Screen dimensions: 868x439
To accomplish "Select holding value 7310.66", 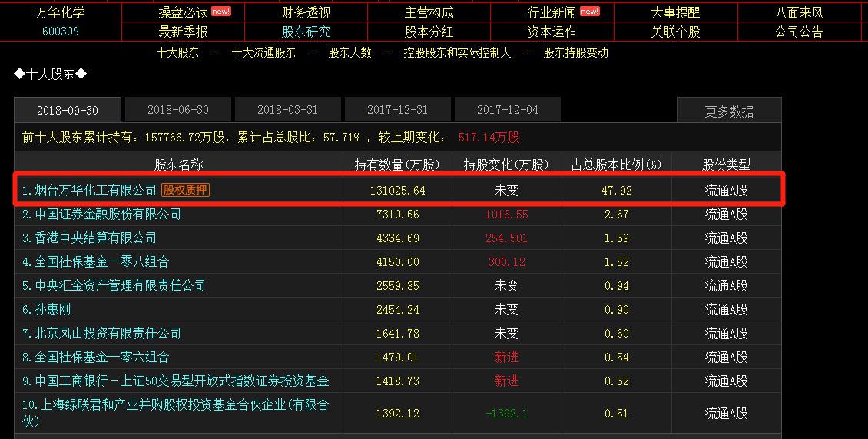I will tap(397, 215).
